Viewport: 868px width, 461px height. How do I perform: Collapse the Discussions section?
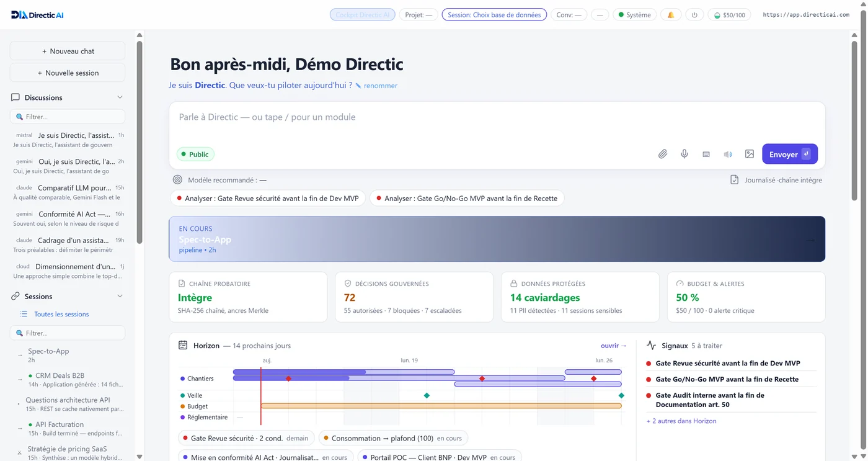click(120, 97)
